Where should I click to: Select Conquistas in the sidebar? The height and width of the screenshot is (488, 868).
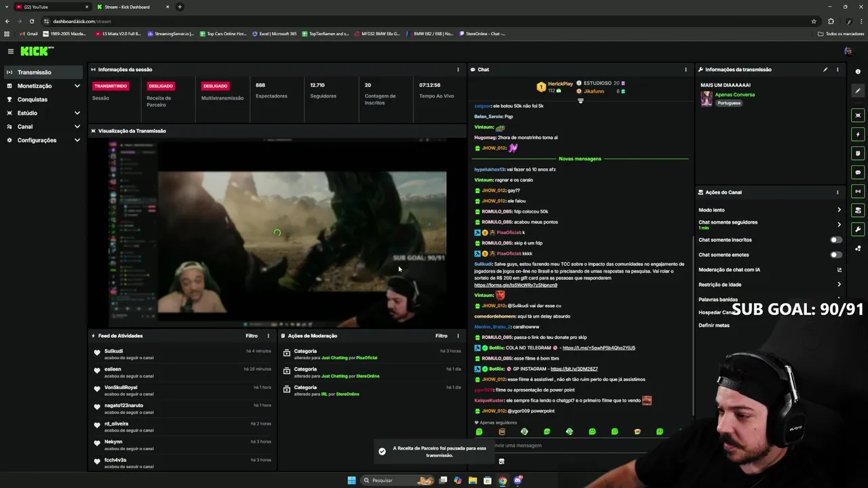click(43, 100)
